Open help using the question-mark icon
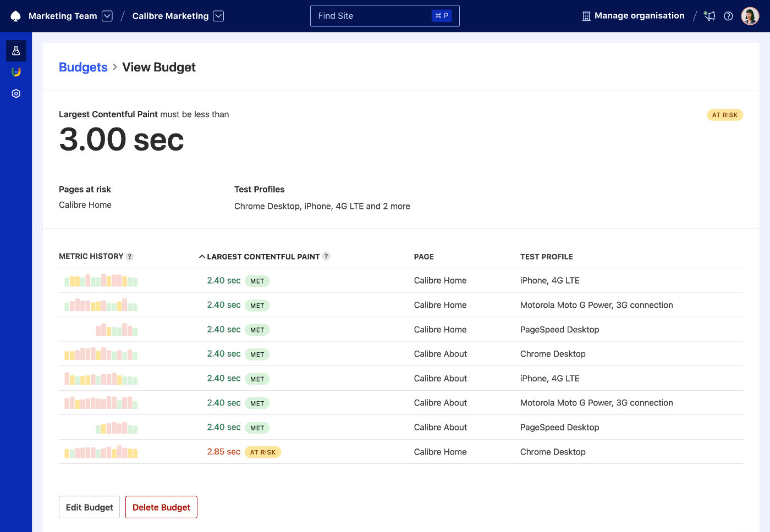This screenshot has height=532, width=770. coord(729,16)
